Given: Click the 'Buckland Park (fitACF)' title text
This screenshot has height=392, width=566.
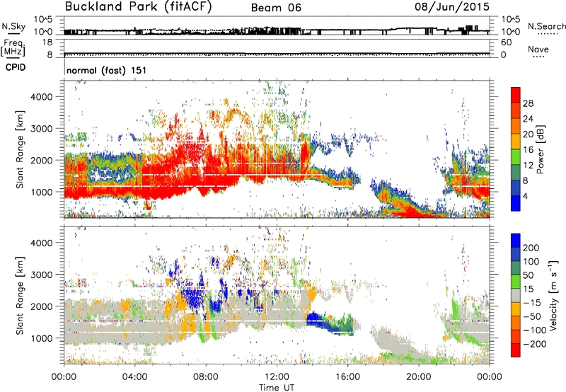Looking at the screenshot, I should [x=138, y=7].
